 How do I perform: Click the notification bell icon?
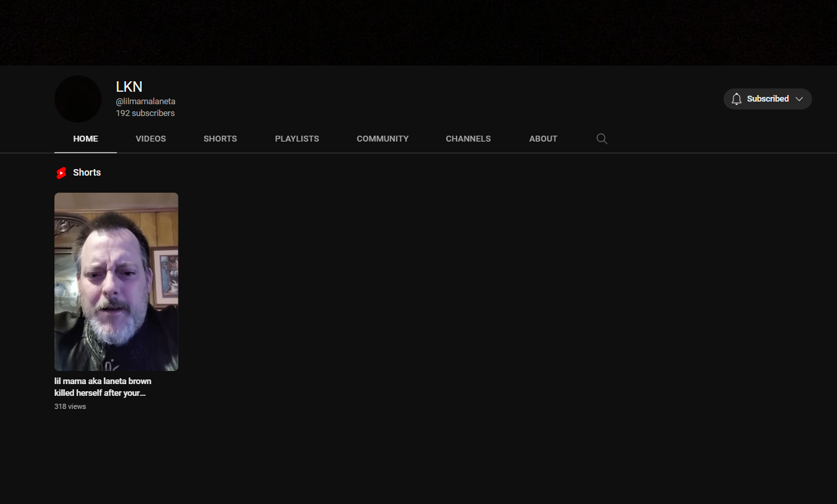coord(737,99)
